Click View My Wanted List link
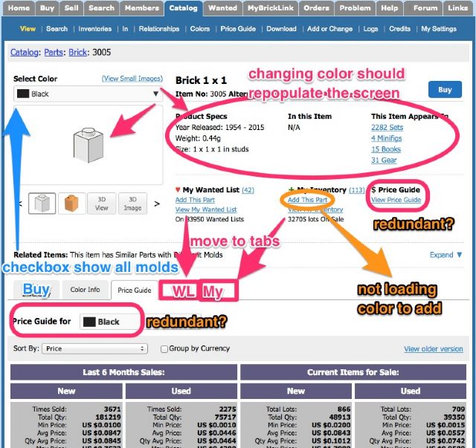 tap(206, 210)
